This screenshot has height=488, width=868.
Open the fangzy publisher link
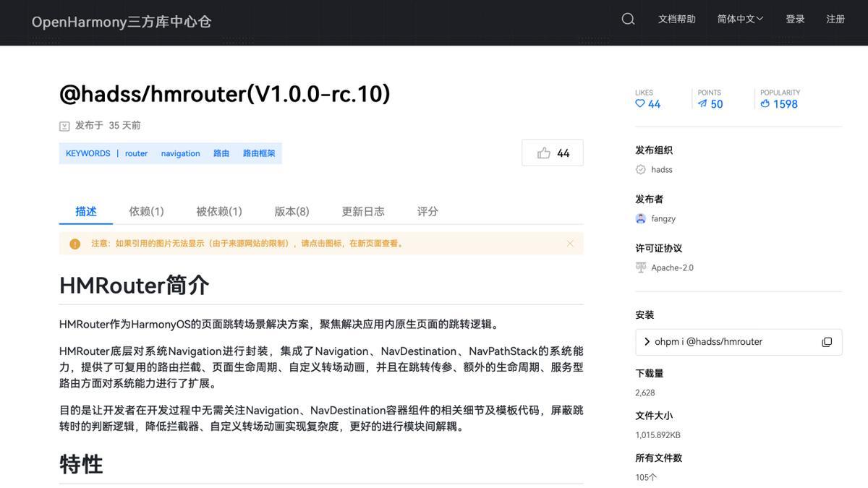[x=663, y=218]
